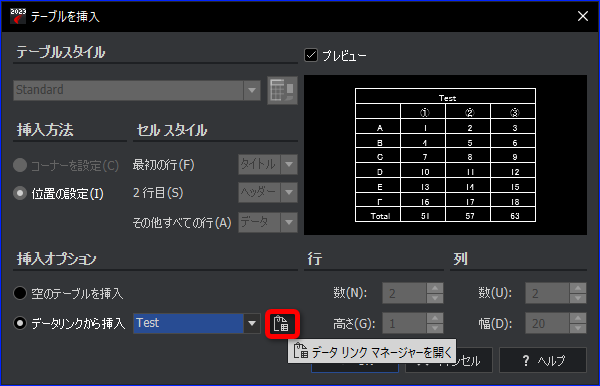Viewport: 600px width, 386px height.
Task: Decrease column width 幅(D) with down arrow
Action: tap(578, 329)
